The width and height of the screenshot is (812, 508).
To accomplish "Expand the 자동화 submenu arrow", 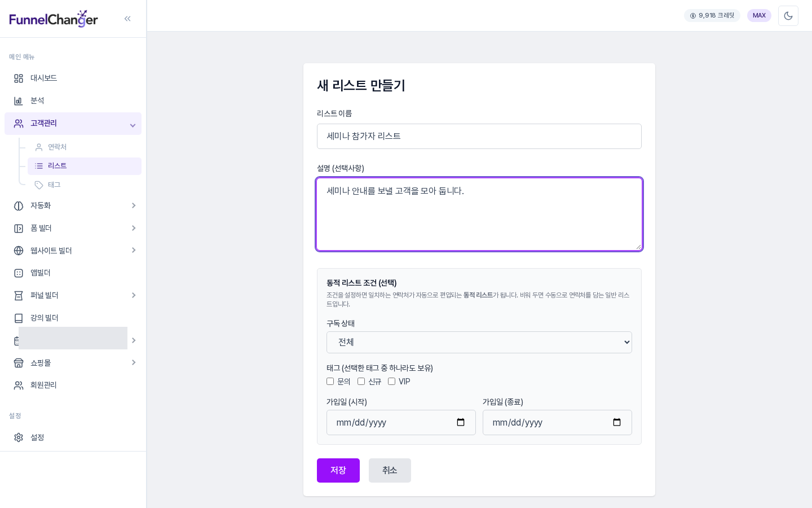I will pyautogui.click(x=134, y=205).
